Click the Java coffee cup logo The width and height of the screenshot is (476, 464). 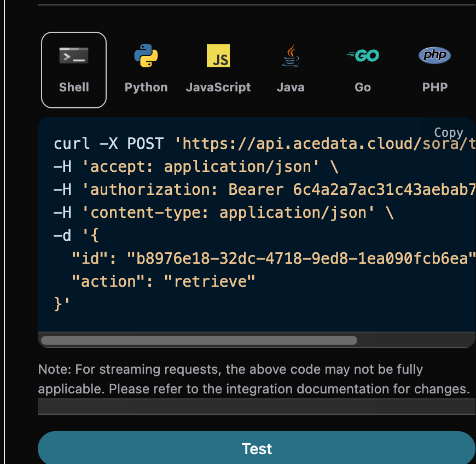click(x=291, y=56)
